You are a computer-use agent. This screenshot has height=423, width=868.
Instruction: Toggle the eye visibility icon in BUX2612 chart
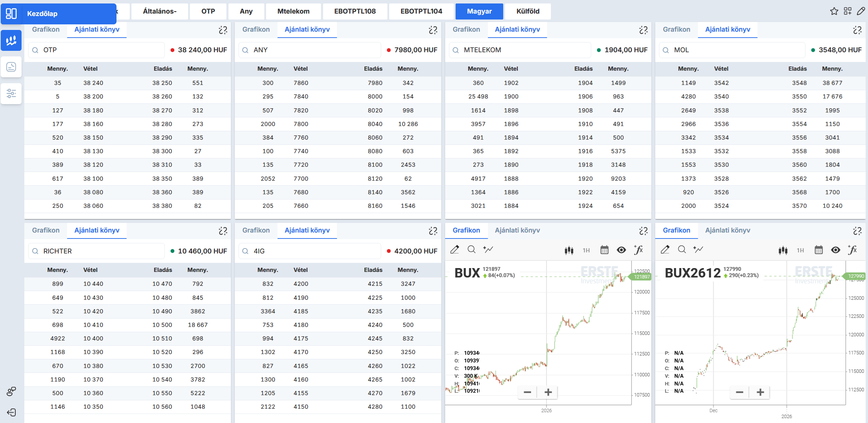836,250
